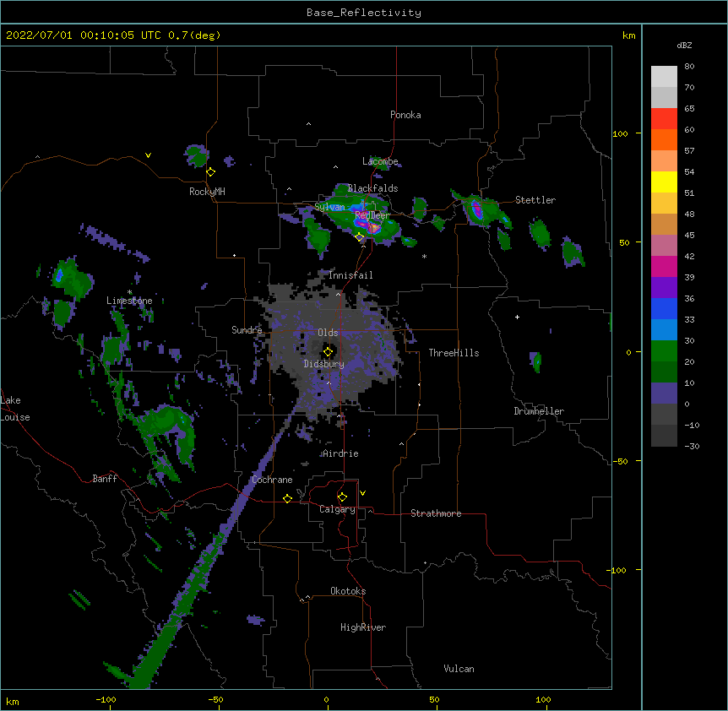This screenshot has height=711, width=728.
Task: Select the yellow diamond marker below RedDeer
Action: [x=360, y=237]
